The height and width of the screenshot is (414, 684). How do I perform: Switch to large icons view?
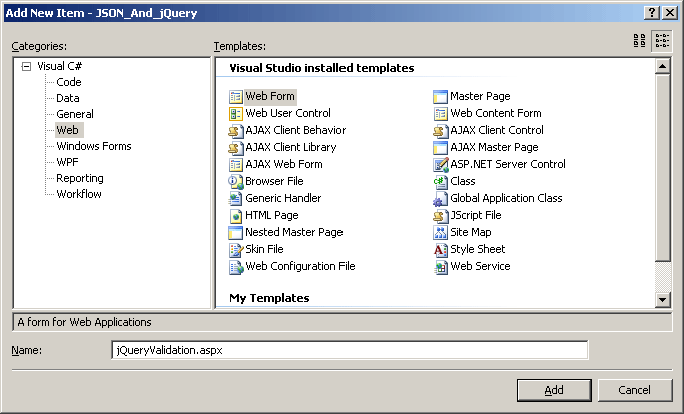(640, 41)
